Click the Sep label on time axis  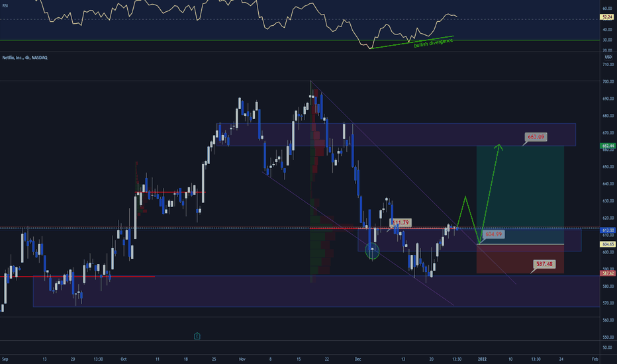click(5, 359)
